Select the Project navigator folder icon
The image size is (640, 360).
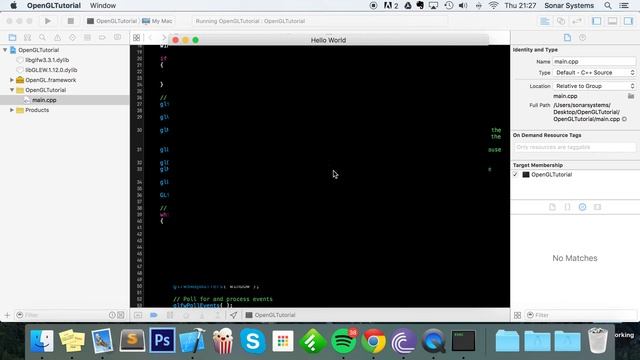tap(12, 38)
